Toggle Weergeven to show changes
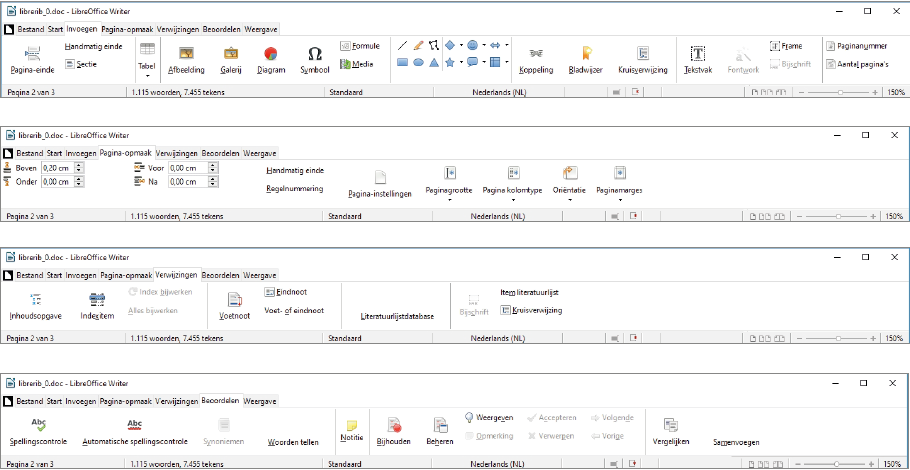This screenshot has width=910, height=470. pyautogui.click(x=490, y=417)
